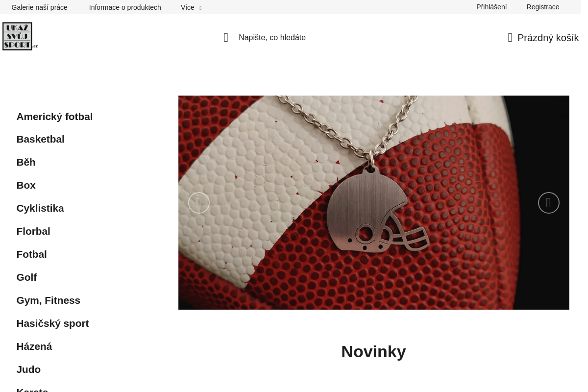Viewport: 588px width, 392px height.
Task: Open the shopping cart icon
Action: [x=510, y=38]
